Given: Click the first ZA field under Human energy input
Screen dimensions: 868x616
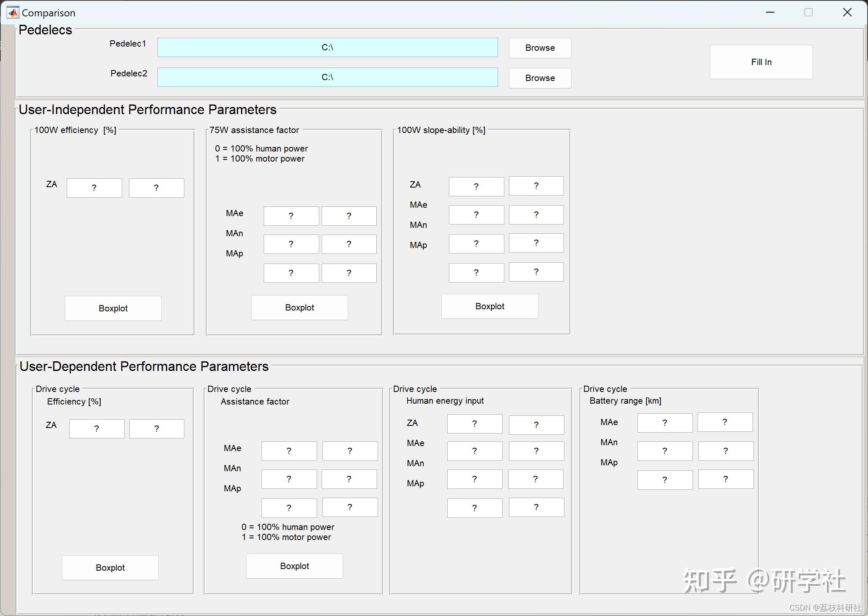Looking at the screenshot, I should [x=475, y=424].
